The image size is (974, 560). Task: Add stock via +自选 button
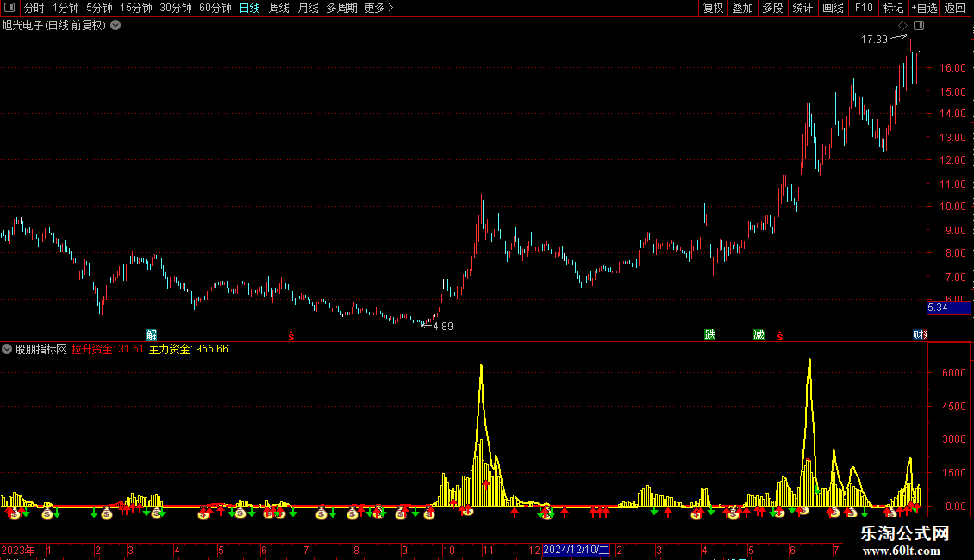[924, 8]
